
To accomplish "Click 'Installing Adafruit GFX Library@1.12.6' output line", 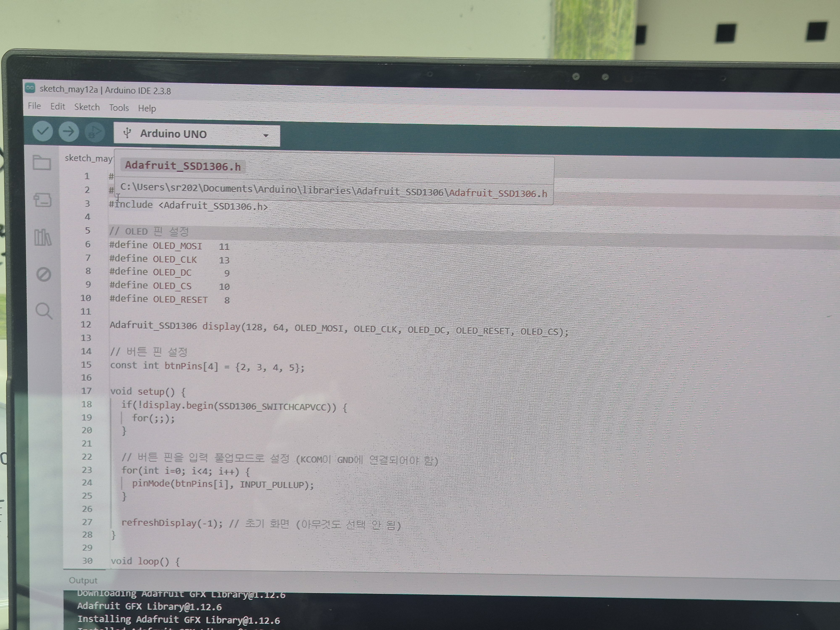I will 178,620.
